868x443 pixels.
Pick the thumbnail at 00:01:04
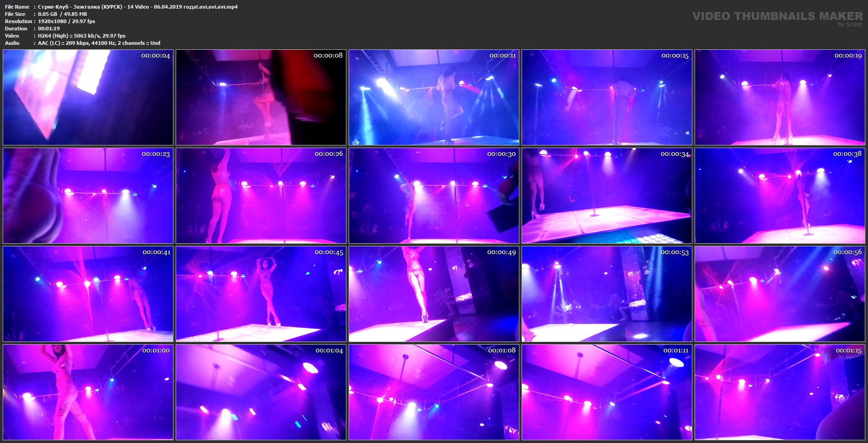pyautogui.click(x=261, y=392)
